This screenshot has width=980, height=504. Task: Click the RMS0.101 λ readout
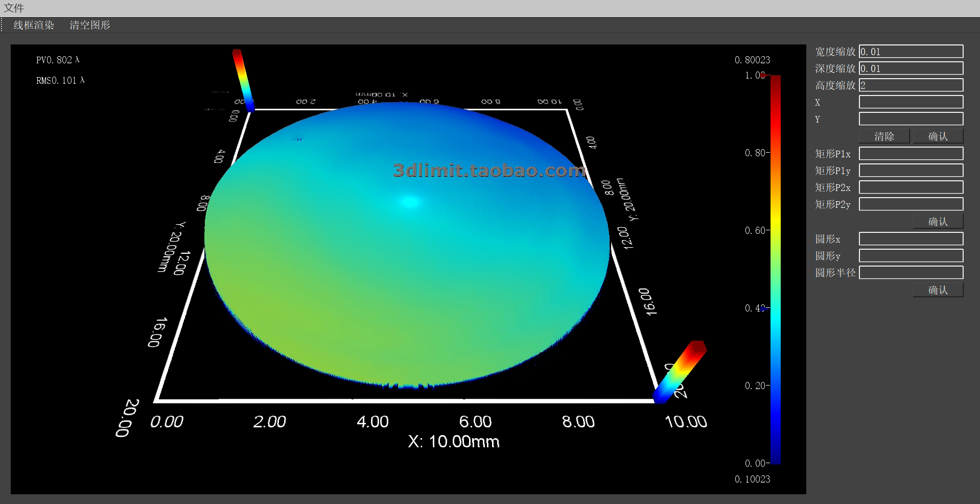tap(60, 81)
